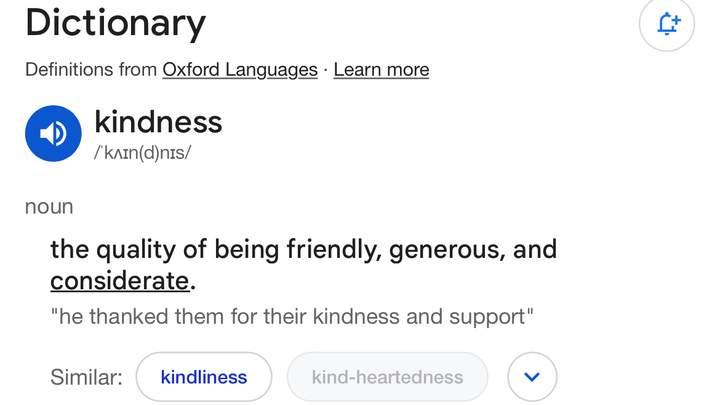Viewport: 720px width, 405px height.
Task: Click the bell icon to create an alert
Action: click(x=667, y=23)
